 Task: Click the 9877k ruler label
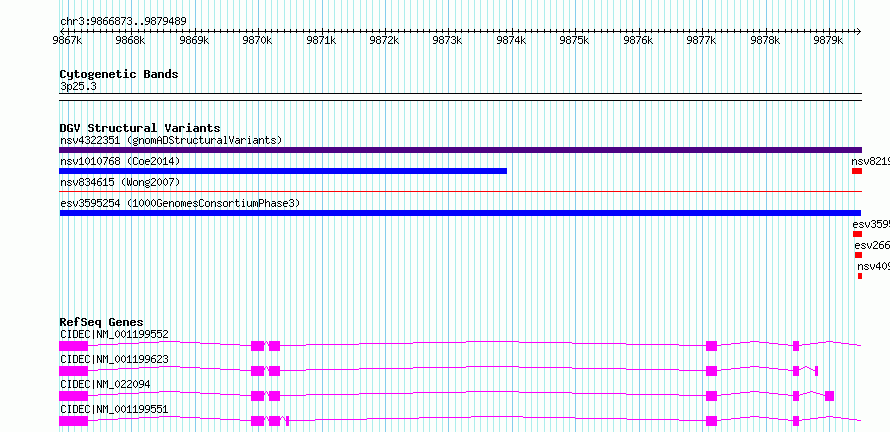[x=702, y=40]
